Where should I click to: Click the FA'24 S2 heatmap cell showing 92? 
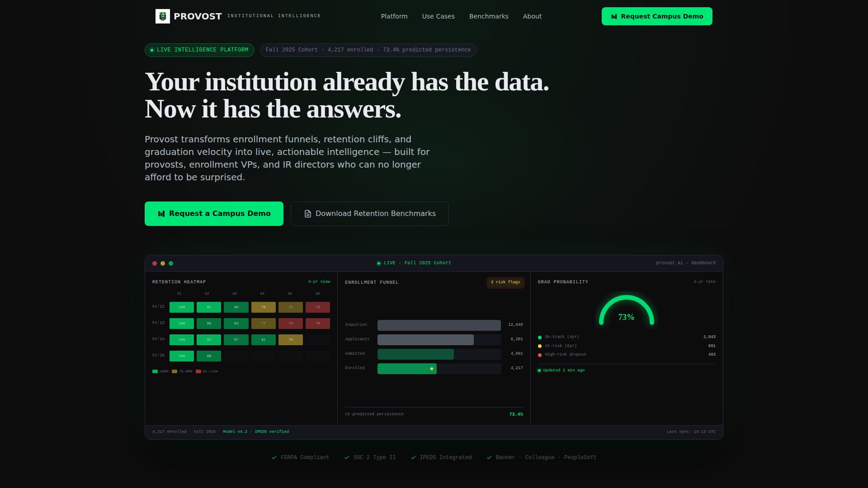coord(209,340)
